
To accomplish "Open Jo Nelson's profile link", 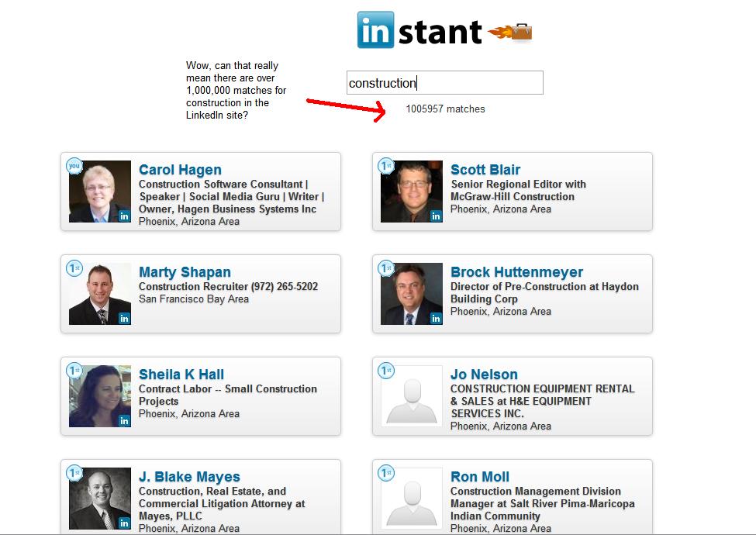I will tap(484, 374).
